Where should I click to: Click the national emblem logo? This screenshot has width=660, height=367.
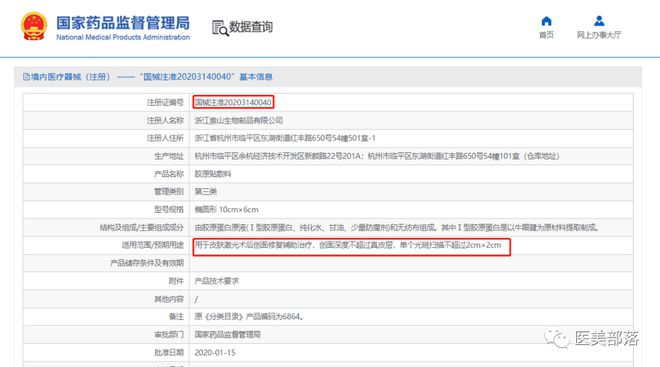click(34, 26)
